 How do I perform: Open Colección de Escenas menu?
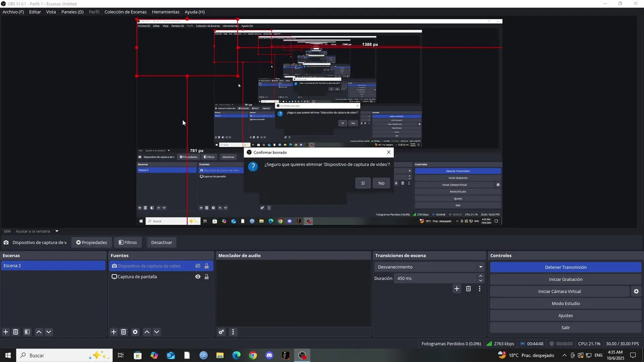126,12
